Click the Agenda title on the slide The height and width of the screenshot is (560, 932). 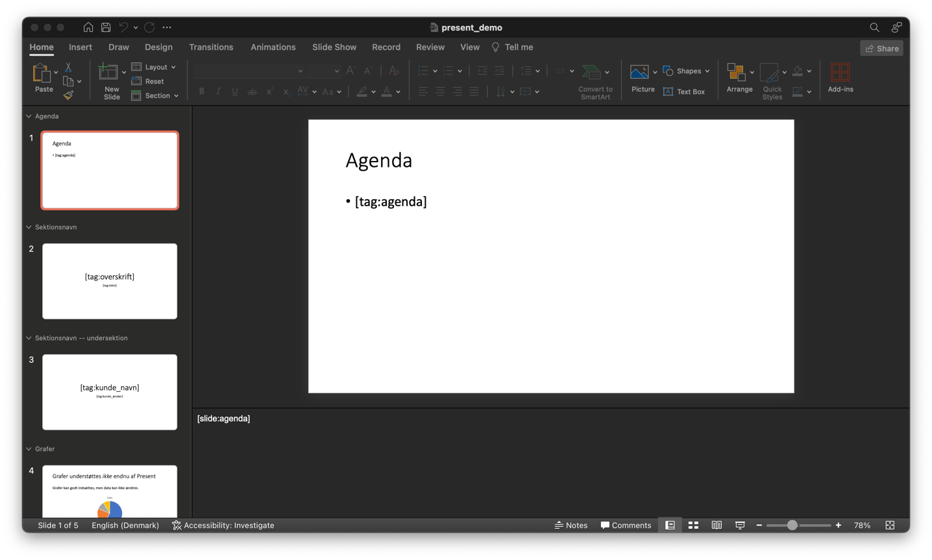tap(378, 160)
